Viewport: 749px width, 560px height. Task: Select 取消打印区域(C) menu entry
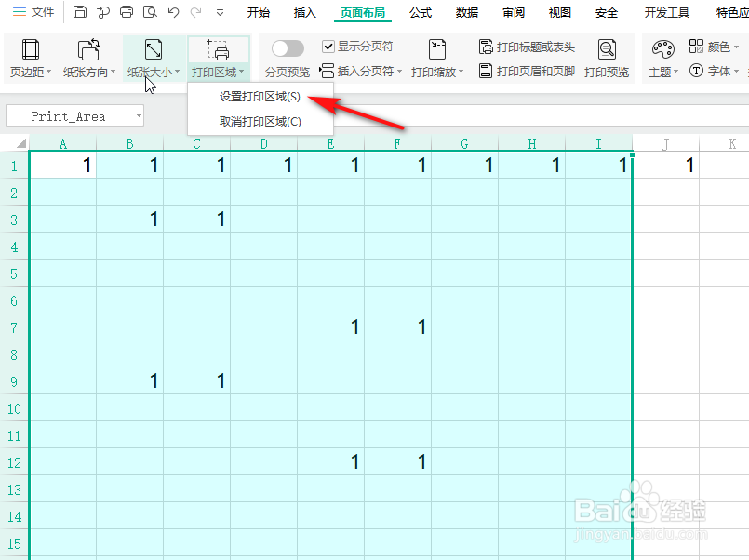click(x=260, y=122)
